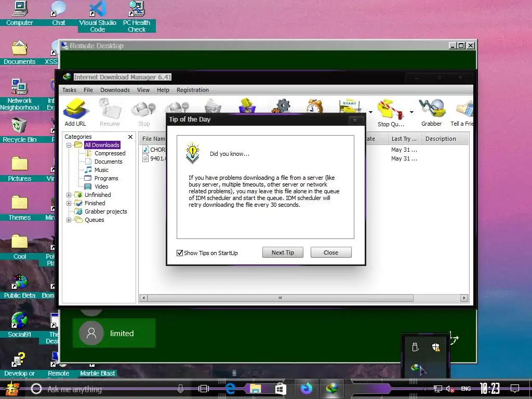Select the Music category
The width and height of the screenshot is (532, 399).
[x=101, y=170]
